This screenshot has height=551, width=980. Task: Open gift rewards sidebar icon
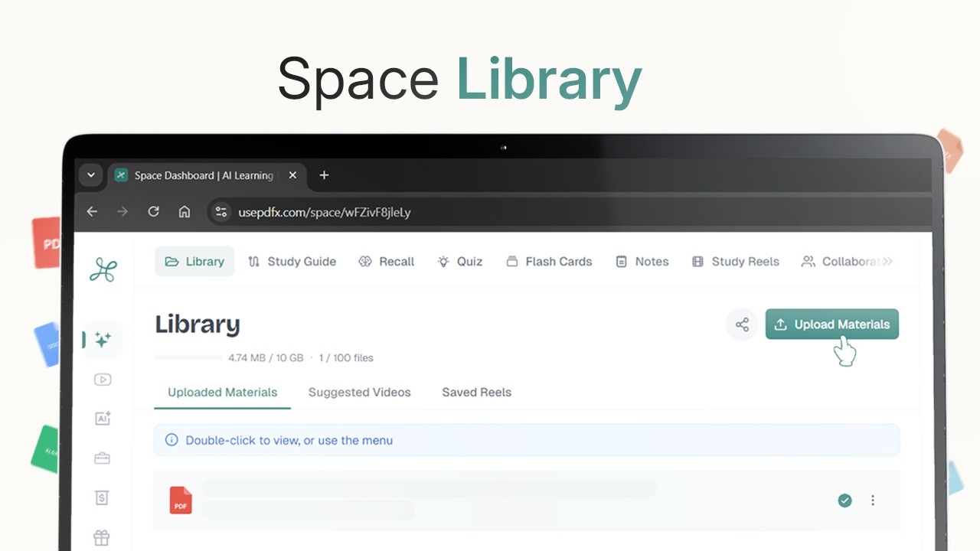(101, 538)
